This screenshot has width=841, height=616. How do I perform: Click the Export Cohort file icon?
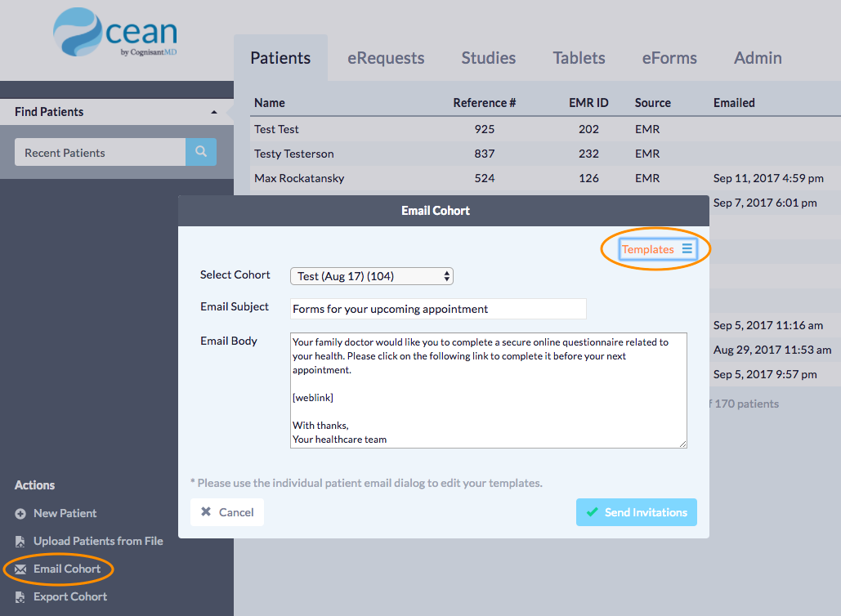tap(20, 597)
